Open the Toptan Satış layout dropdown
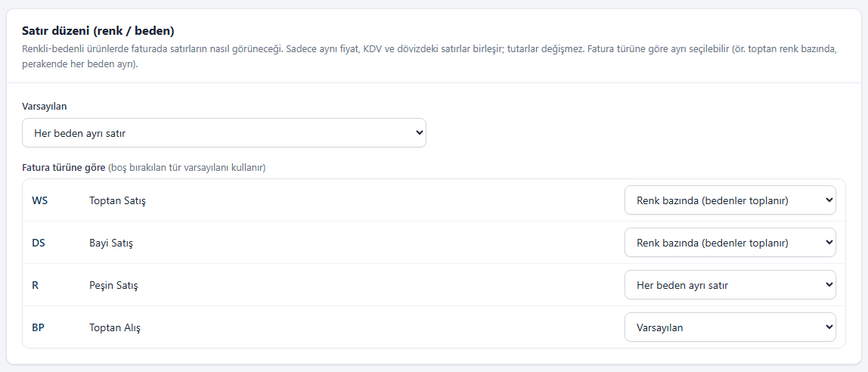The height and width of the screenshot is (372, 868). (730, 200)
